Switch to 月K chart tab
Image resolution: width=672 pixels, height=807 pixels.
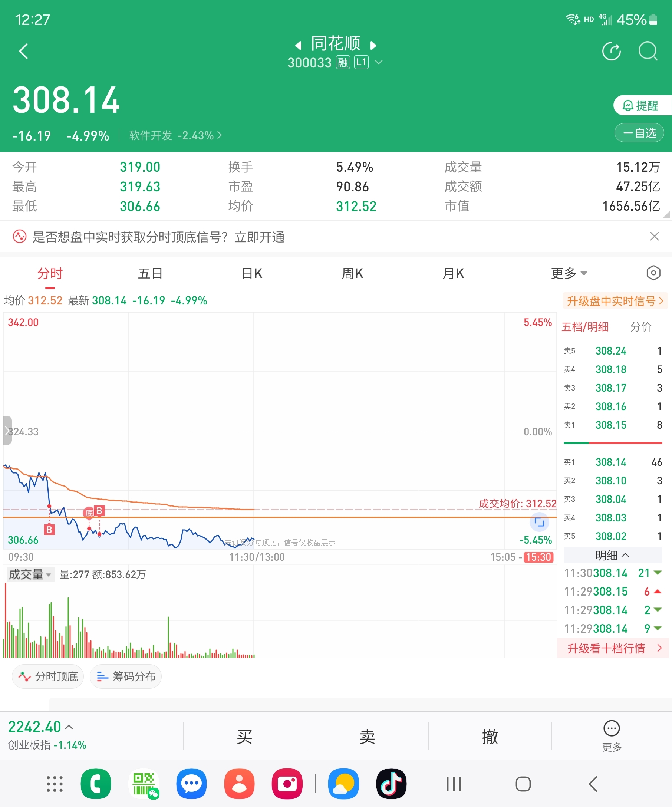pyautogui.click(x=454, y=274)
